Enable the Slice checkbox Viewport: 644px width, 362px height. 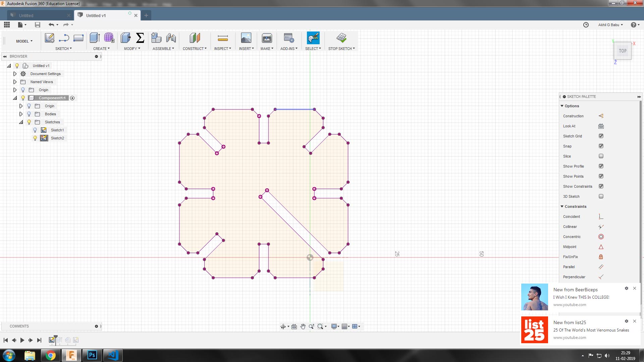[x=601, y=156]
